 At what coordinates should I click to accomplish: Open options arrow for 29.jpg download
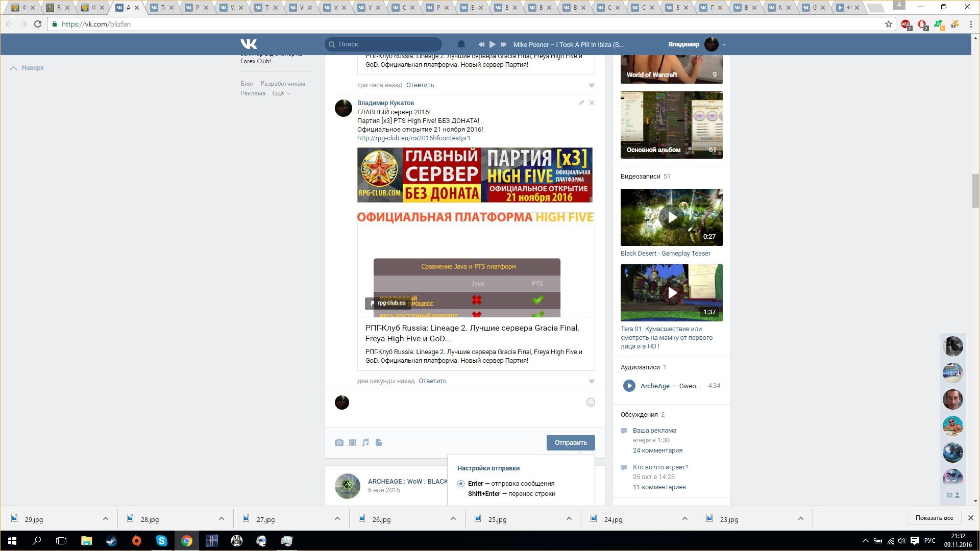(105, 519)
